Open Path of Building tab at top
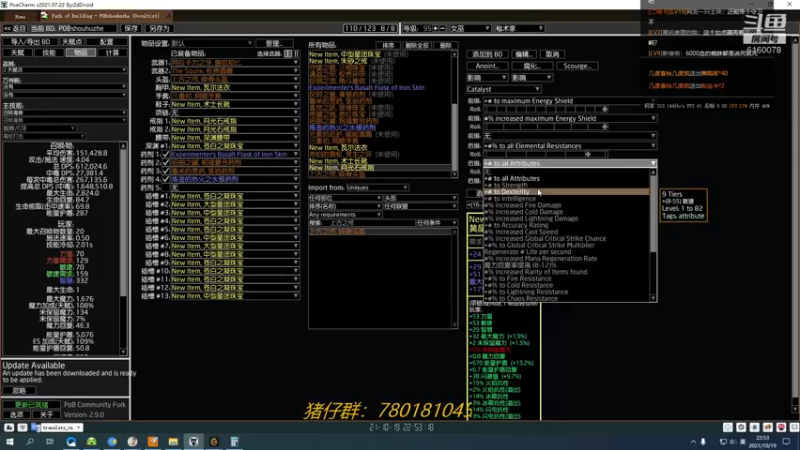 [106, 16]
